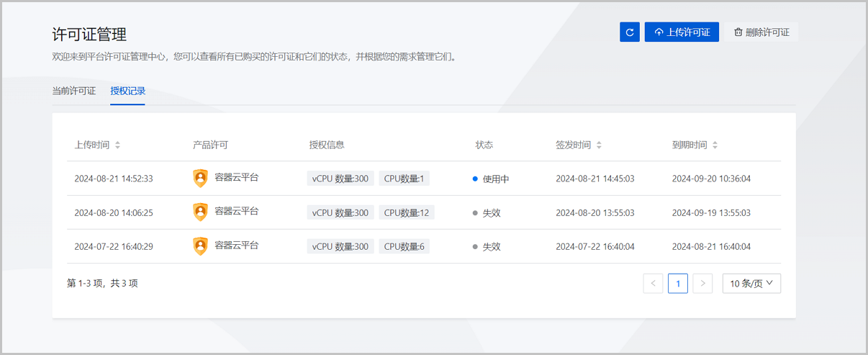The width and height of the screenshot is (868, 355).
Task: Click the refresh icon button
Action: 629,32
